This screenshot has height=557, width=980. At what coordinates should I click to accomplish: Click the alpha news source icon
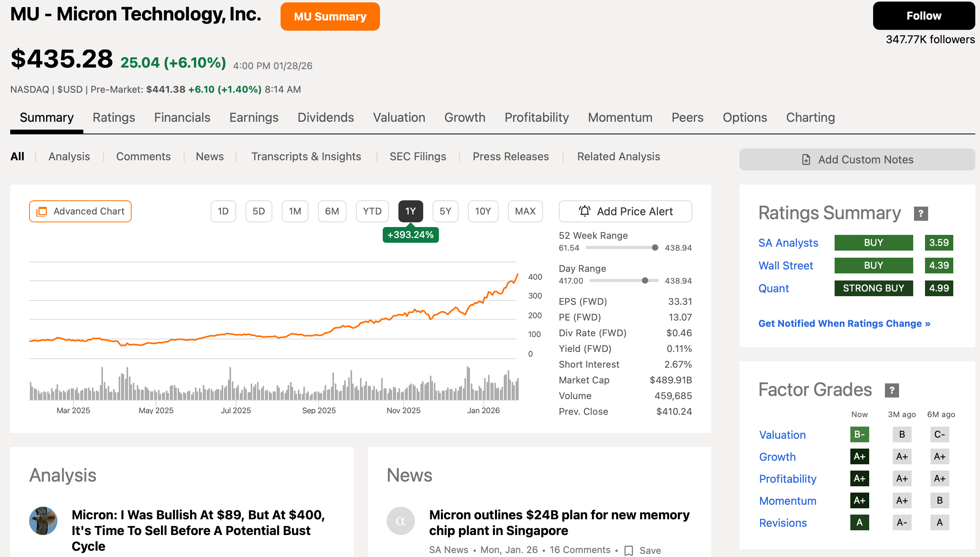400,521
